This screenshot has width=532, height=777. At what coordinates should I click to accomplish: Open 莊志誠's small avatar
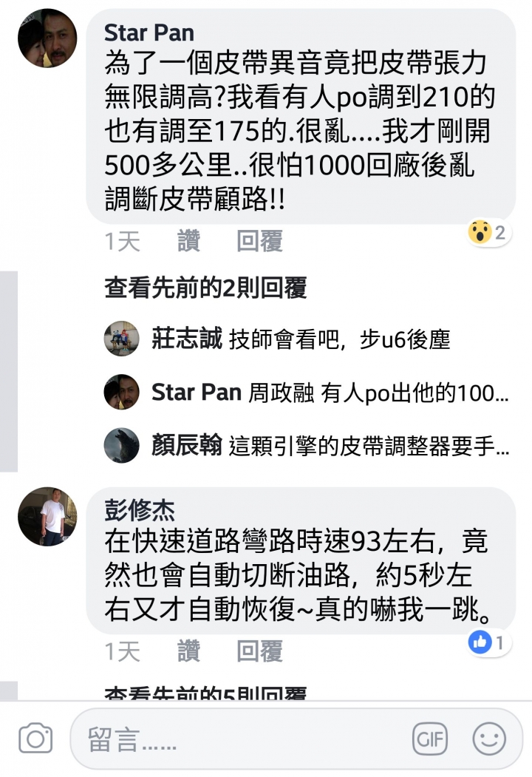[121, 339]
